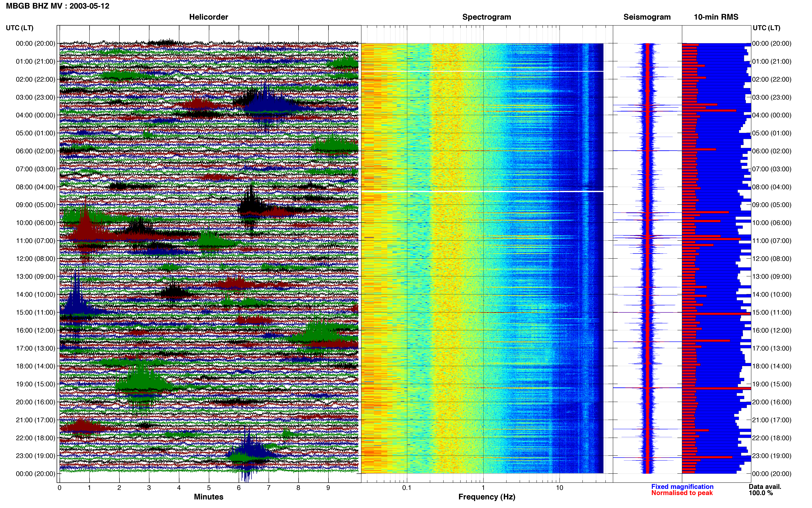Select the 'Spectrogram' panel heading
The height and width of the screenshot is (508, 812).
[487, 17]
